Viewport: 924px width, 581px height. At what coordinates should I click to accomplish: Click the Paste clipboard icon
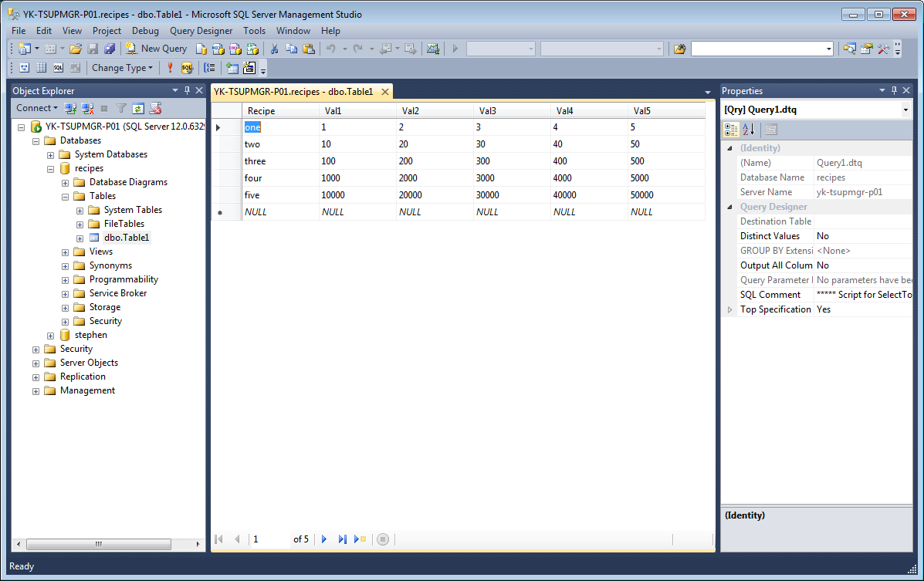point(308,49)
